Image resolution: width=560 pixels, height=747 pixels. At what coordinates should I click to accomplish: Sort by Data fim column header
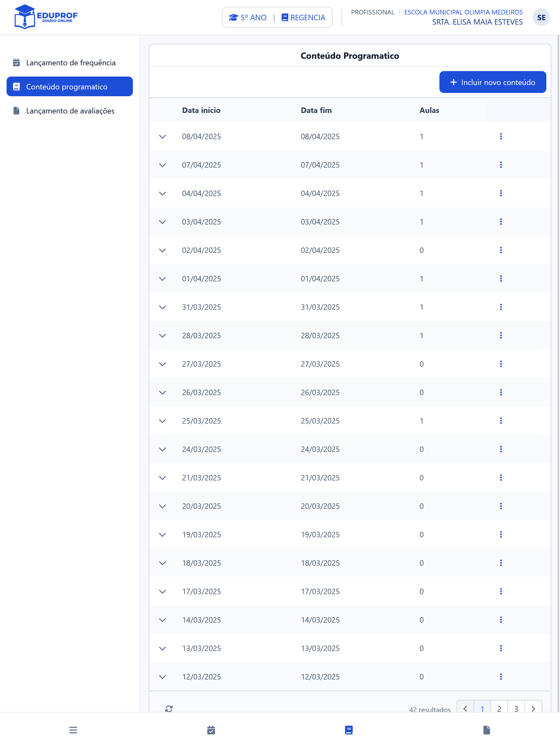coord(316,110)
